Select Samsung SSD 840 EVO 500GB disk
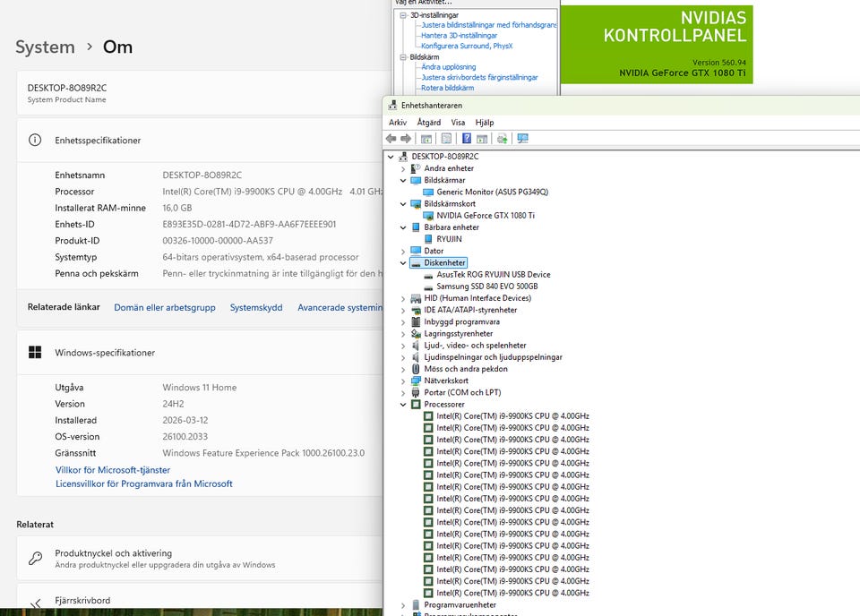The width and height of the screenshot is (860, 616). pyautogui.click(x=486, y=287)
